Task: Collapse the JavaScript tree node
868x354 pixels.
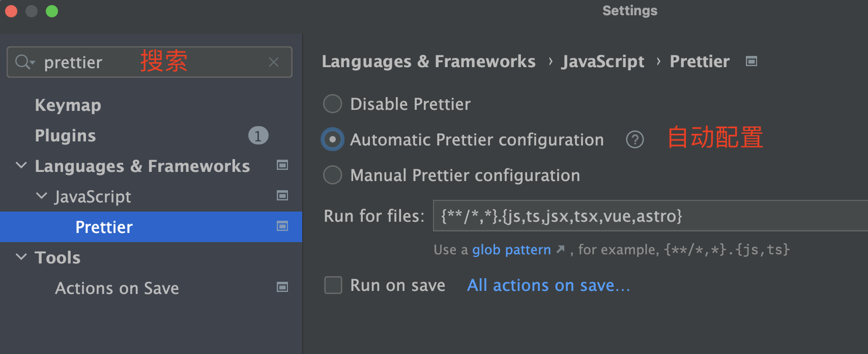Action: click(x=42, y=196)
